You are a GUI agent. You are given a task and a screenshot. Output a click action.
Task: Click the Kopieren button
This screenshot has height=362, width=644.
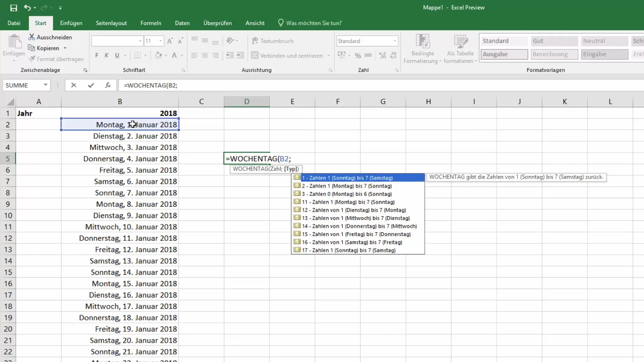click(44, 48)
